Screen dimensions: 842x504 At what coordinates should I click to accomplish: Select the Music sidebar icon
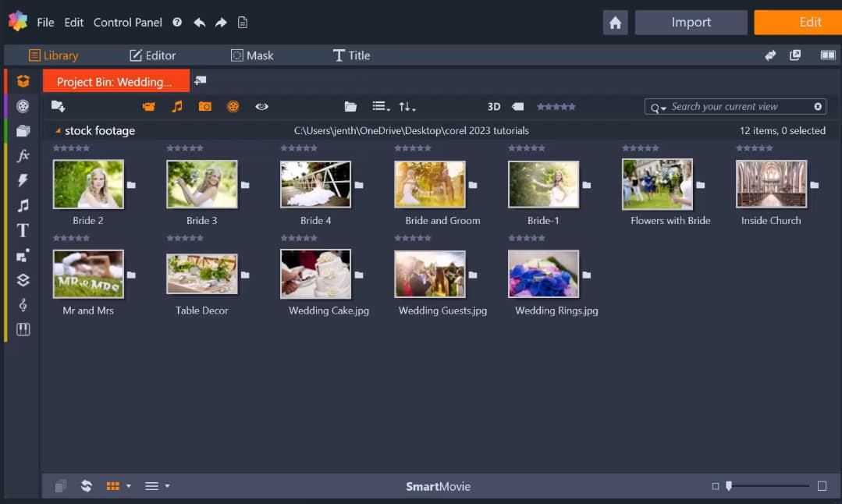pyautogui.click(x=23, y=205)
